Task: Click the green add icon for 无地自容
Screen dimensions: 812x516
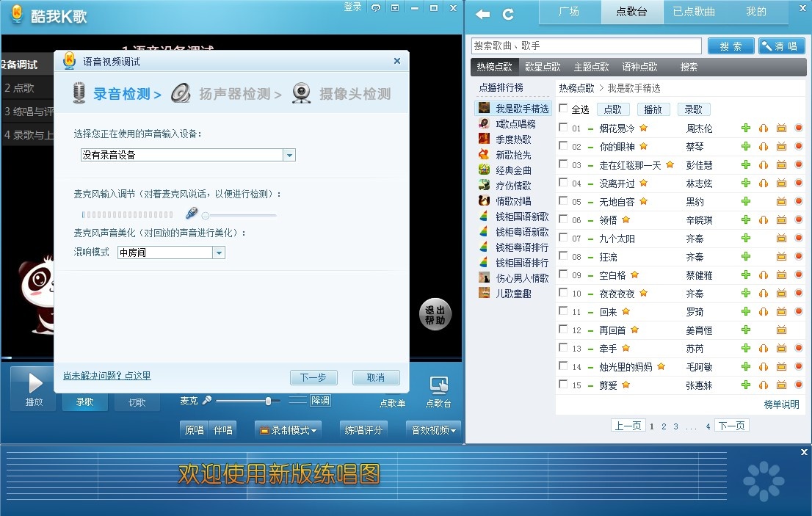Action: pyautogui.click(x=746, y=201)
